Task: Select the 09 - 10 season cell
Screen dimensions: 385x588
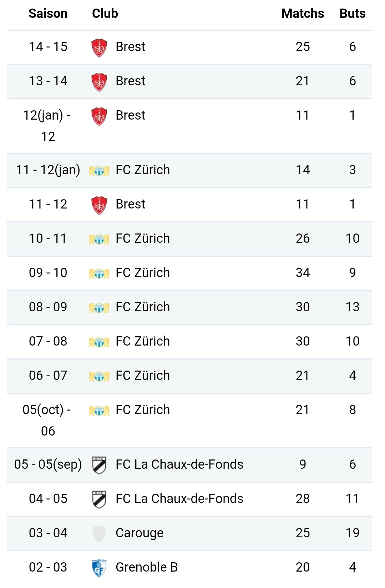Action: 48,273
